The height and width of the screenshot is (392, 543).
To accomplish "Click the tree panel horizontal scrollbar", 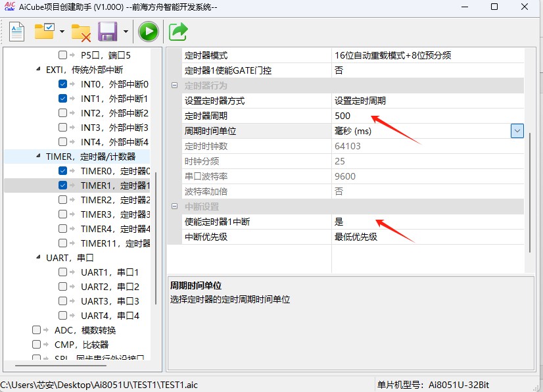I will click(60, 365).
